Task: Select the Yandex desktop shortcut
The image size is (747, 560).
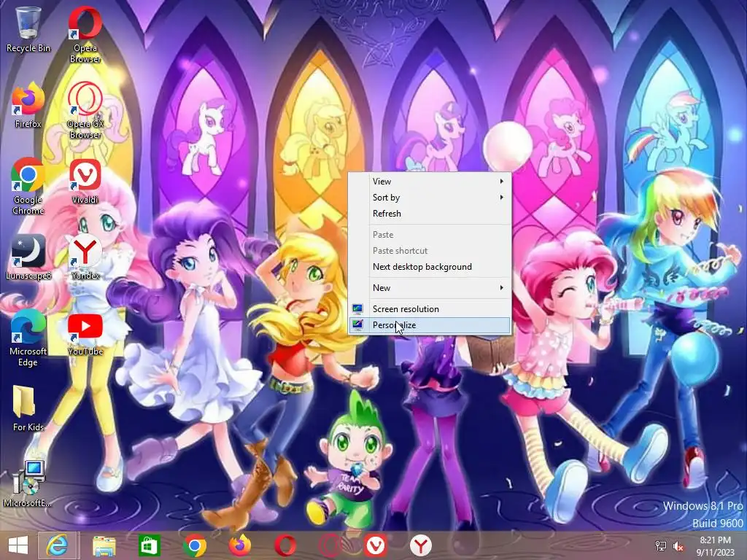Action: coord(85,257)
